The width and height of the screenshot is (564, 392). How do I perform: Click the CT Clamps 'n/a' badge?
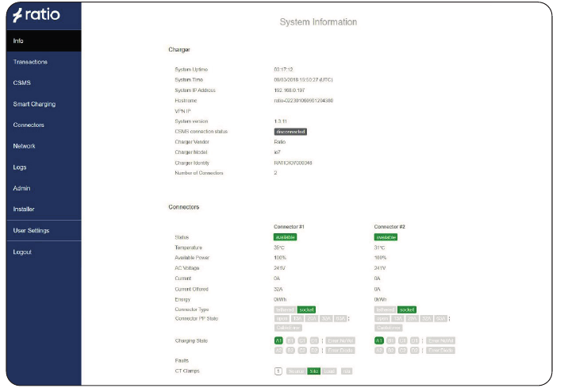[x=347, y=371]
